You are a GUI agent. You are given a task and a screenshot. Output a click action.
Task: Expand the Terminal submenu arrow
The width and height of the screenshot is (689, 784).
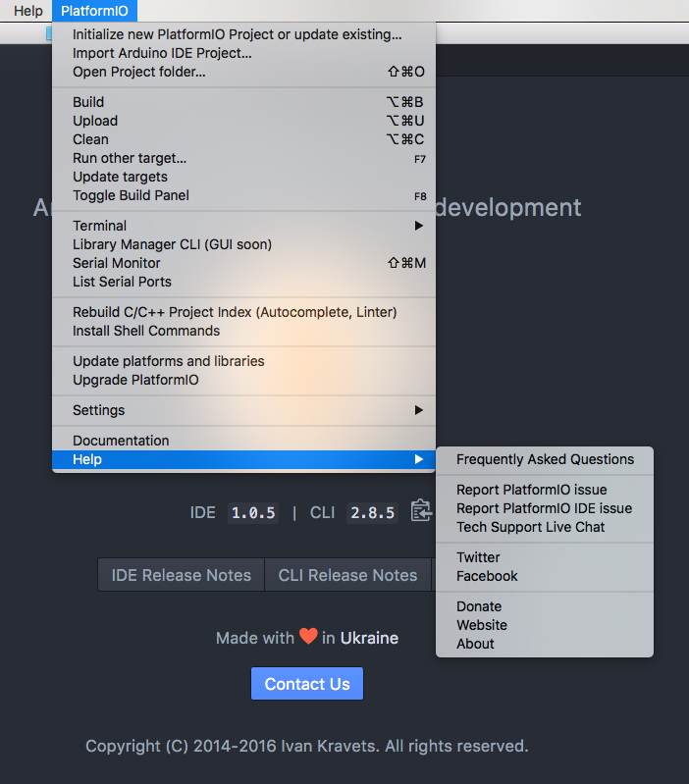click(x=418, y=226)
